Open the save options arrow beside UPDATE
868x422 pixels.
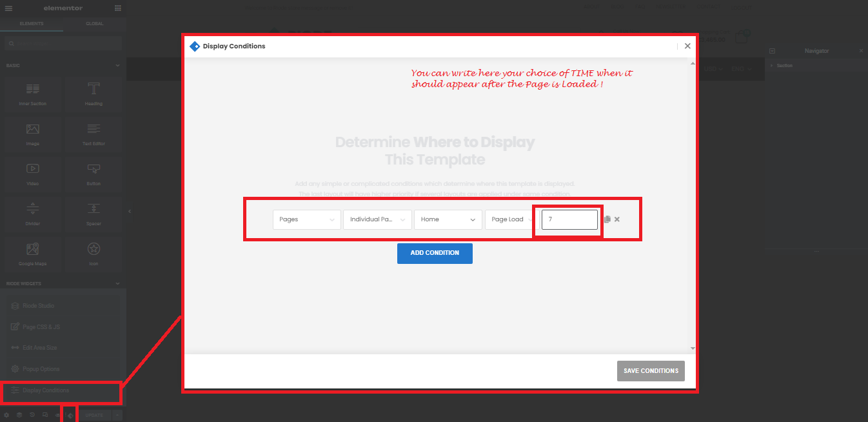pyautogui.click(x=117, y=415)
